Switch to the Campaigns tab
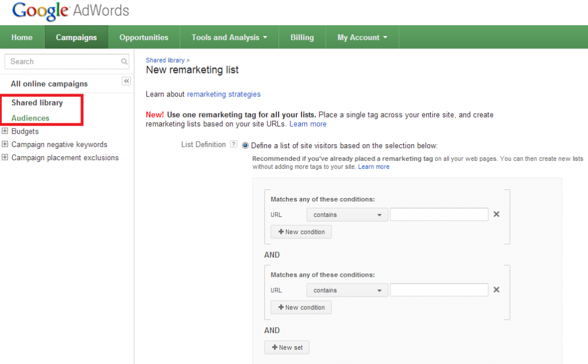 pyautogui.click(x=76, y=37)
